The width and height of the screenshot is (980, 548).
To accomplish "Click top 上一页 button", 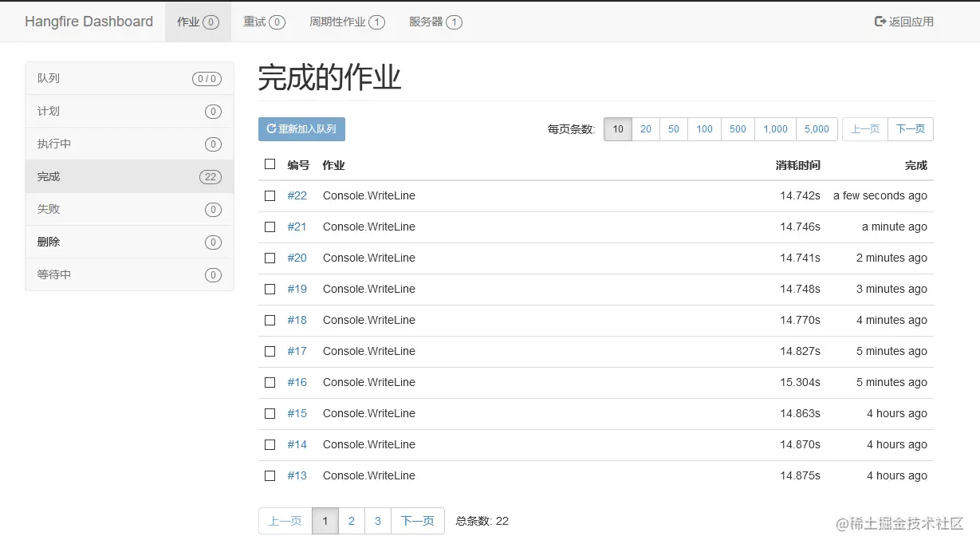I will 865,129.
